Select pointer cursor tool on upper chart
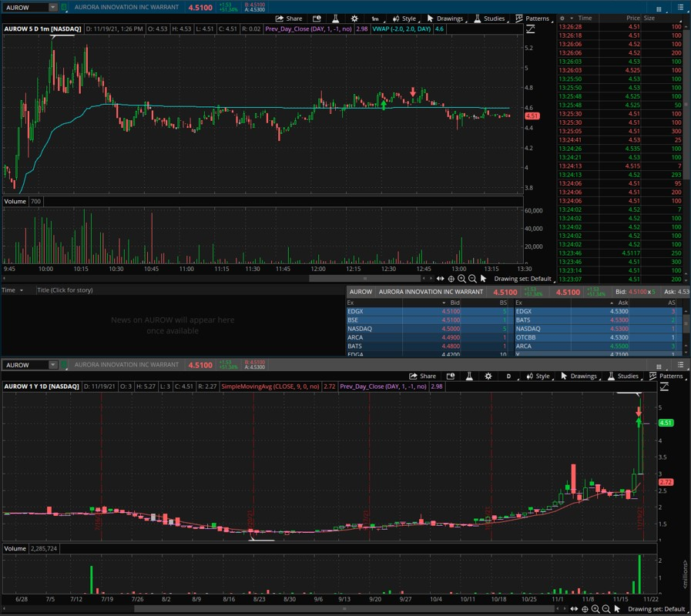 click(x=483, y=279)
